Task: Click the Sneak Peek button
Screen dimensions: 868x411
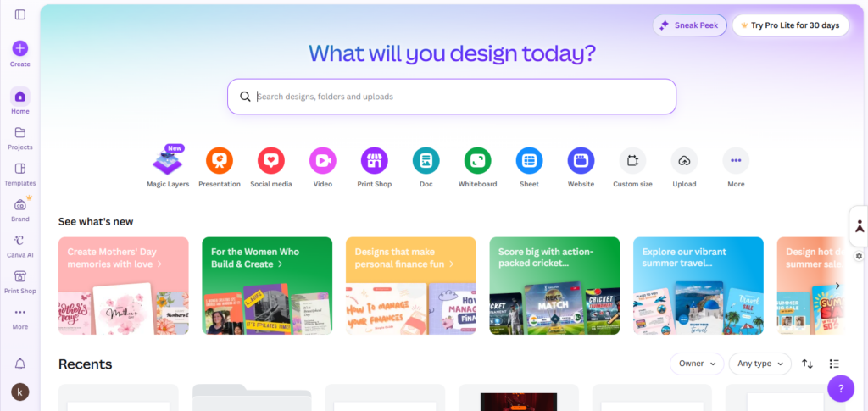Action: point(689,25)
